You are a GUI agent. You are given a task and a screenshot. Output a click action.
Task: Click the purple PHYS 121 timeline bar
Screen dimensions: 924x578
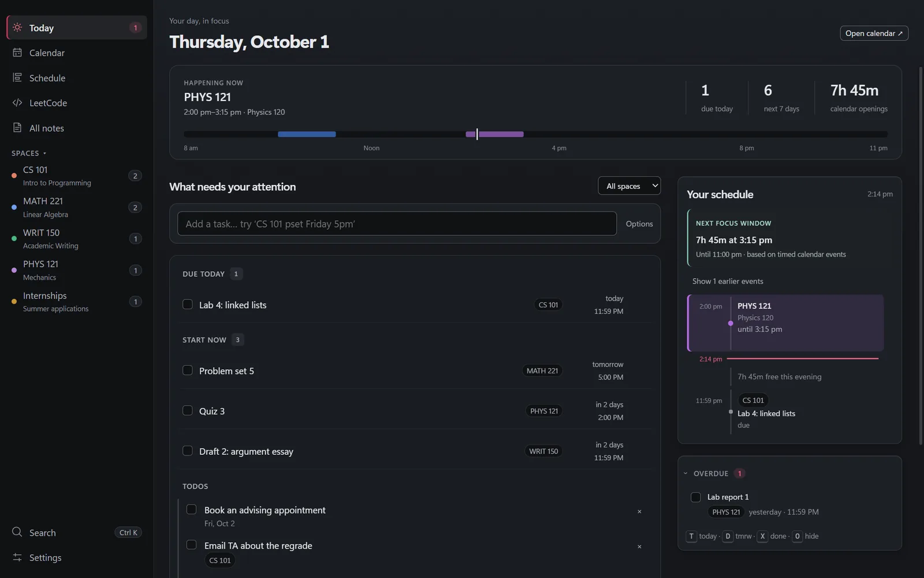pyautogui.click(x=495, y=134)
